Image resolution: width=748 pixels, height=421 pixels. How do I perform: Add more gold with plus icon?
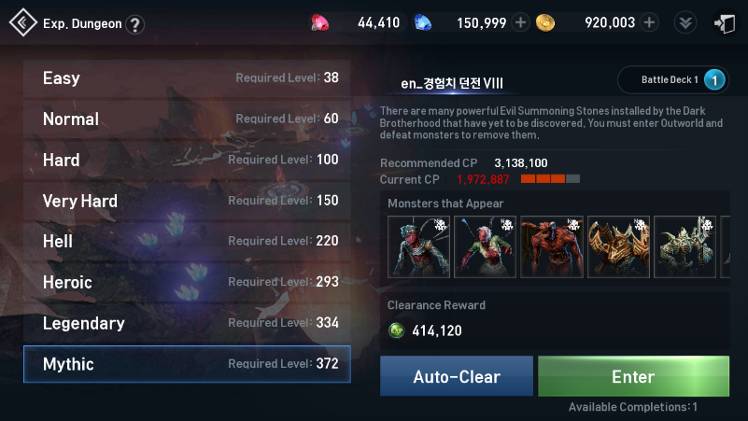click(x=649, y=22)
